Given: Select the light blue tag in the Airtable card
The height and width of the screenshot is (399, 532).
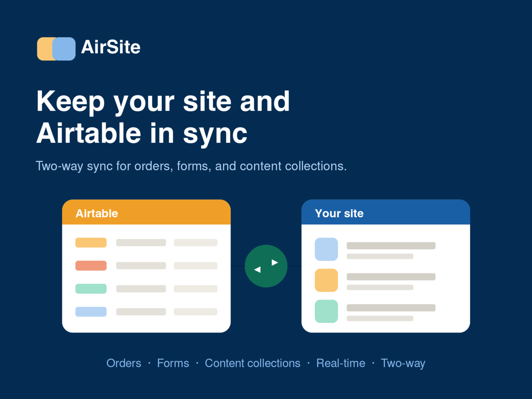Looking at the screenshot, I should (x=91, y=312).
